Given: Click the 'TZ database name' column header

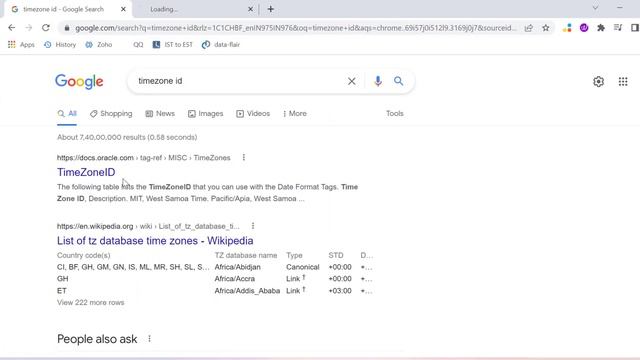Looking at the screenshot, I should click(x=246, y=255).
